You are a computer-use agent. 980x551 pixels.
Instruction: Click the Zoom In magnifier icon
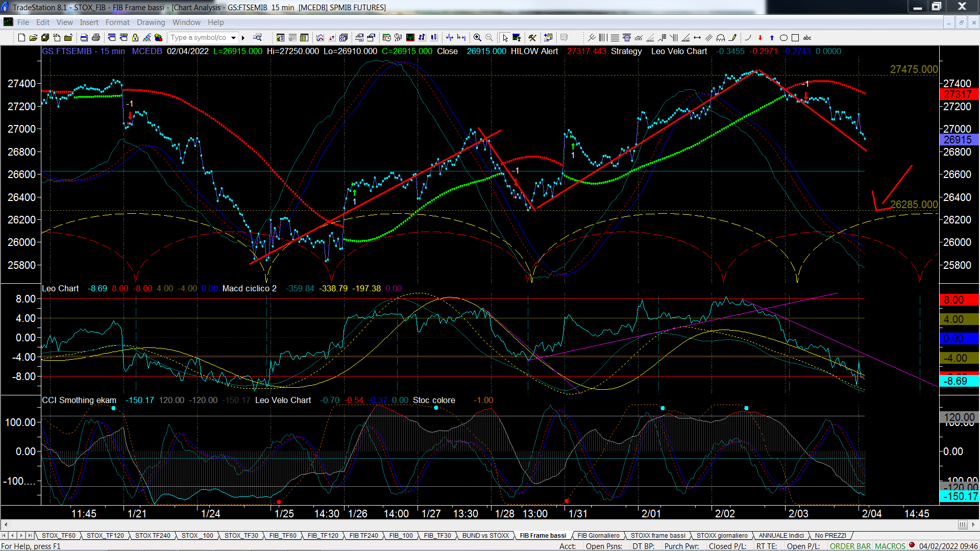[x=477, y=38]
